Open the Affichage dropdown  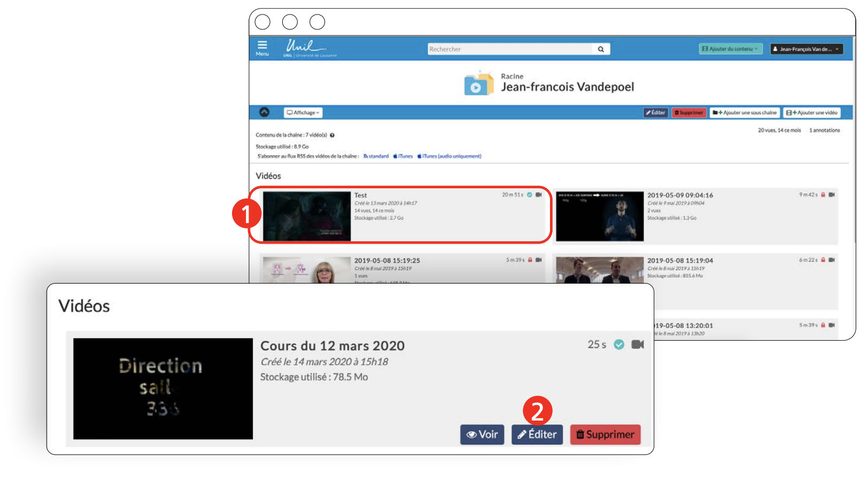tap(303, 113)
